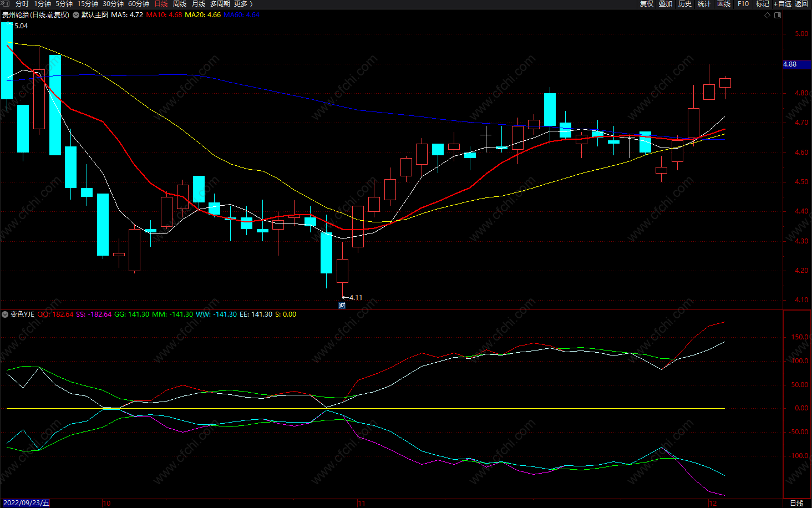Open the 变色YJE indicator dropdown arrow
Screen dimensions: 812x508
[5, 314]
